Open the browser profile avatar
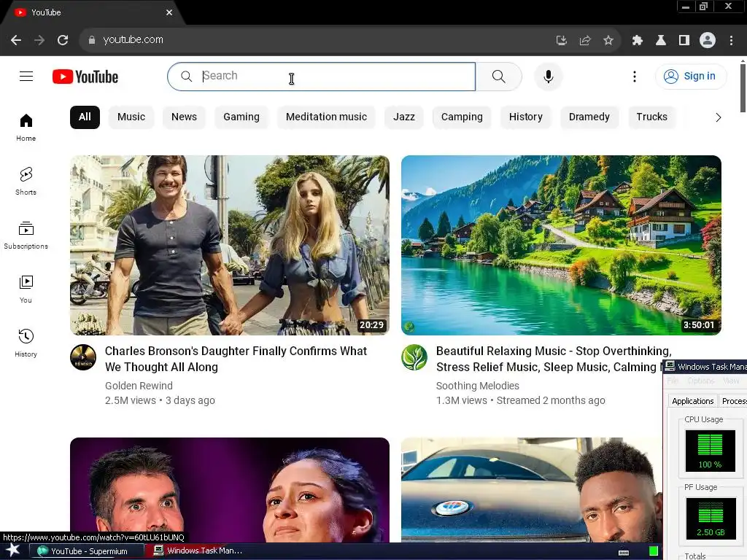Viewport: 747px width, 560px height. (708, 40)
